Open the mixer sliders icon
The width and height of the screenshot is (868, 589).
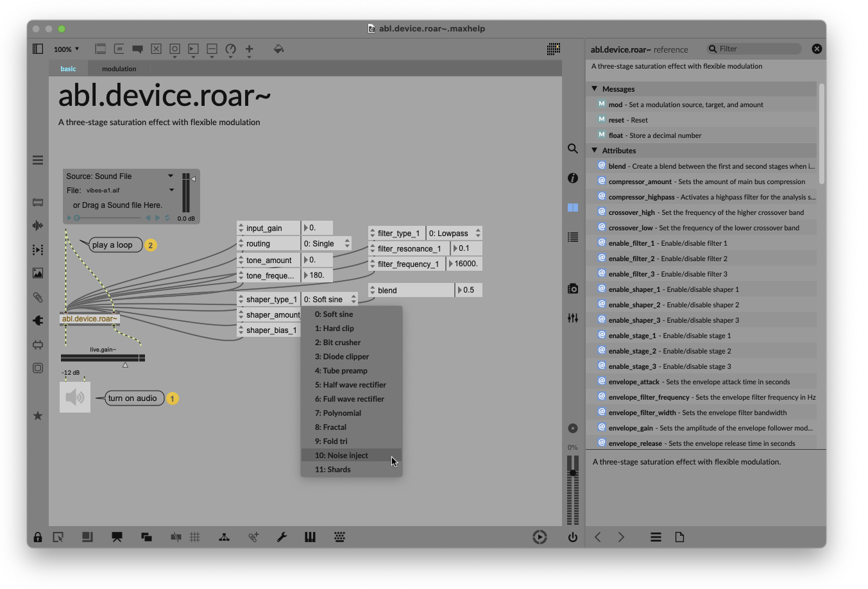click(x=572, y=318)
